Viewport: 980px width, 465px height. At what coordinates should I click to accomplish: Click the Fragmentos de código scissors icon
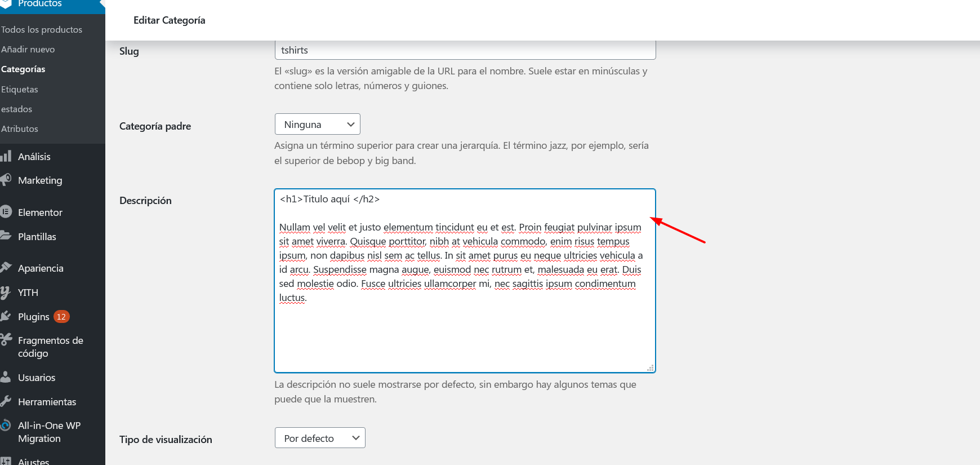6,339
